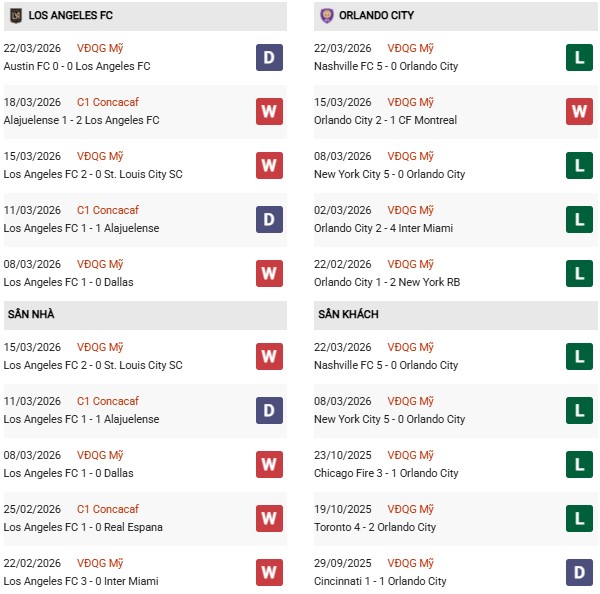Select the SÂN NHÀ section header
Image resolution: width=600 pixels, height=594 pixels.
pos(30,315)
